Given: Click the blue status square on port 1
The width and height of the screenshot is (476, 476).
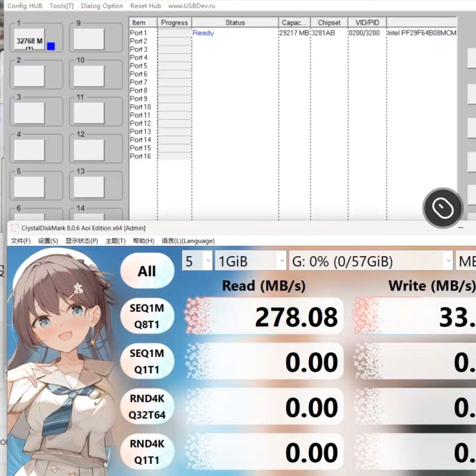Looking at the screenshot, I should [51, 46].
